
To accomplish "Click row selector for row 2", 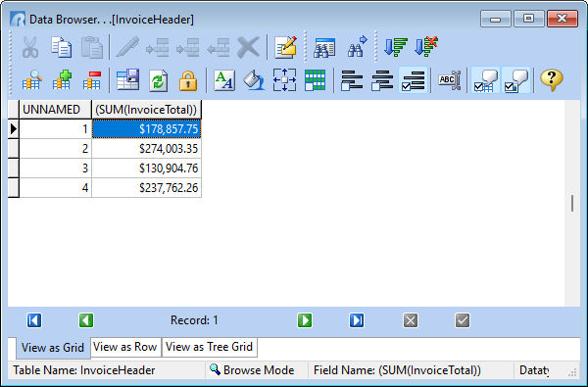I will [x=14, y=149].
